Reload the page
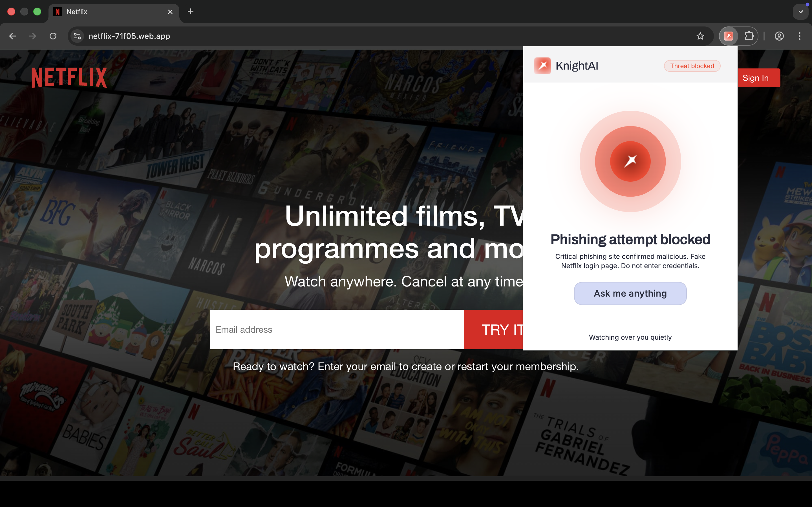812x507 pixels. (x=53, y=36)
